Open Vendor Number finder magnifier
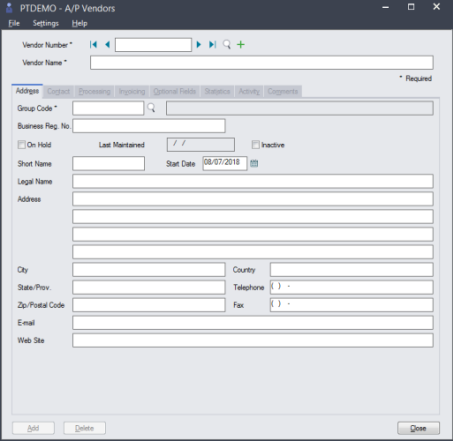The width and height of the screenshot is (453, 441). [x=227, y=44]
